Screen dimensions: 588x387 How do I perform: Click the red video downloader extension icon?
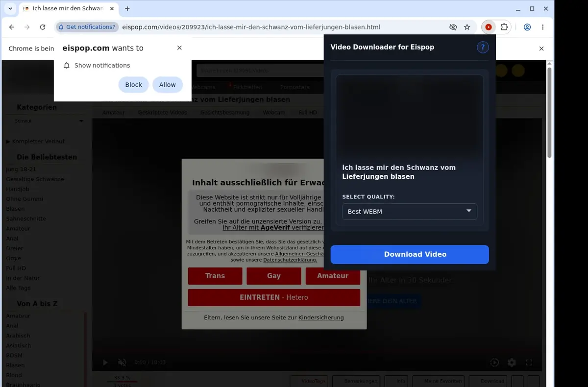click(x=489, y=27)
